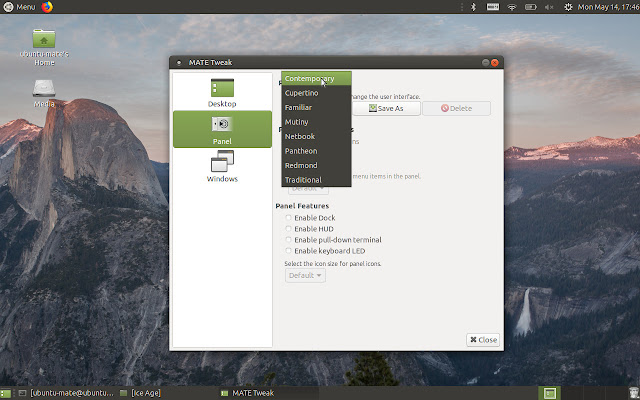Open the session power gear menu

[x=568, y=7]
